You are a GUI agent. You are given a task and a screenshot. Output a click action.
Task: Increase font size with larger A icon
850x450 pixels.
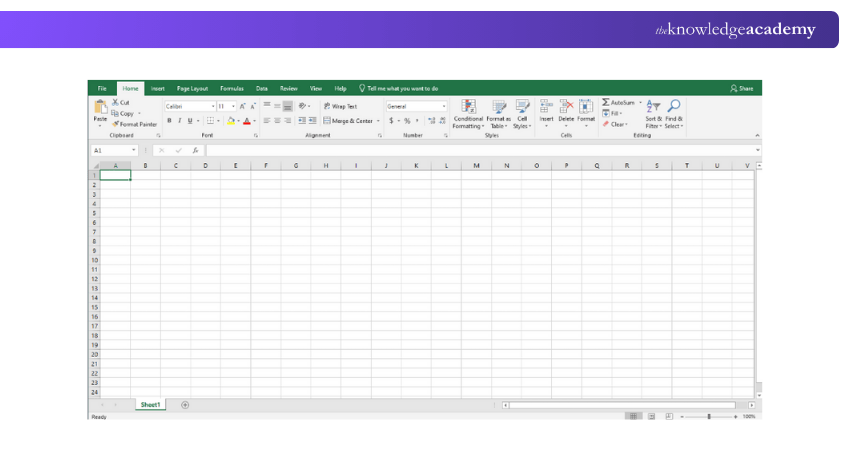(242, 106)
